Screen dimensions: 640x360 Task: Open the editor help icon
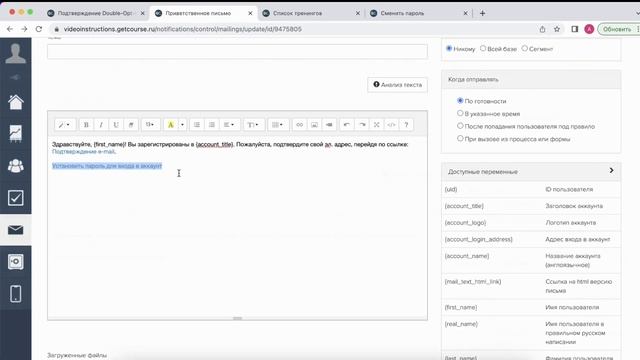pos(406,125)
